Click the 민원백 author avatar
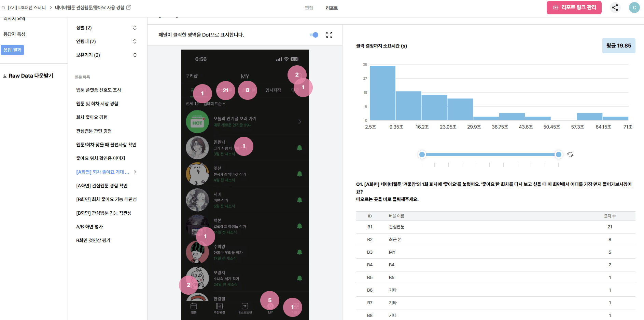The height and width of the screenshot is (320, 644). tap(197, 148)
